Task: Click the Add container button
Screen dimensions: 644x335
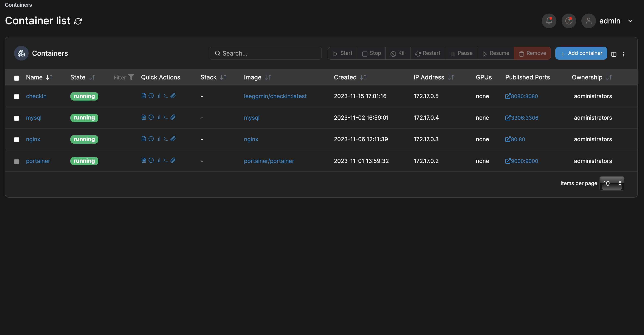Action: (581, 53)
